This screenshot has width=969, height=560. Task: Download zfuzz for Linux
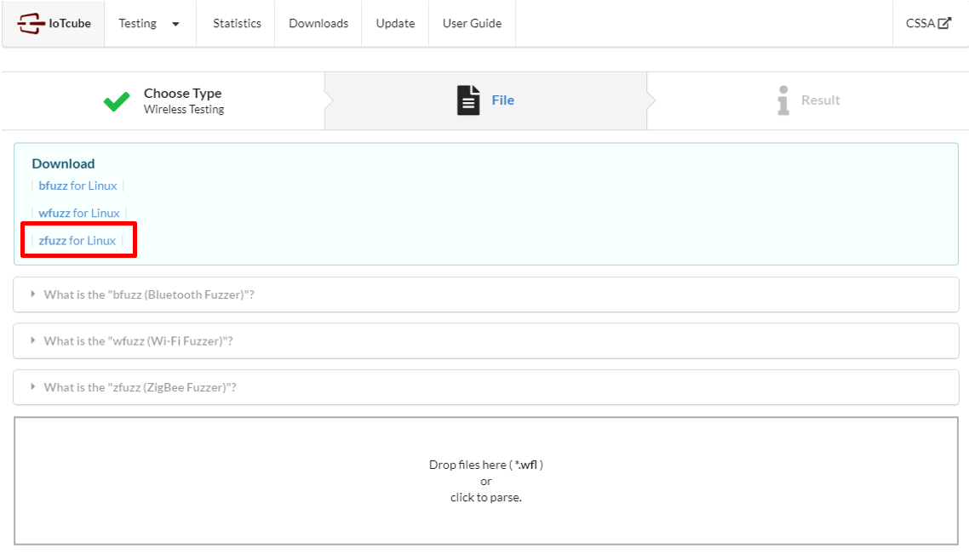(x=77, y=241)
